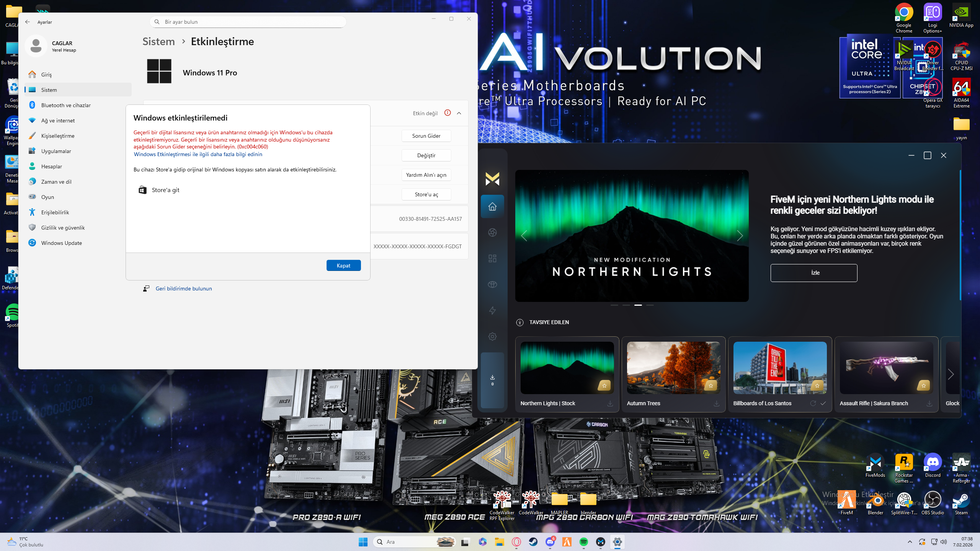Viewport: 980px width, 551px height.
Task: Go back with the Ayarlar back arrow
Action: [x=28, y=22]
